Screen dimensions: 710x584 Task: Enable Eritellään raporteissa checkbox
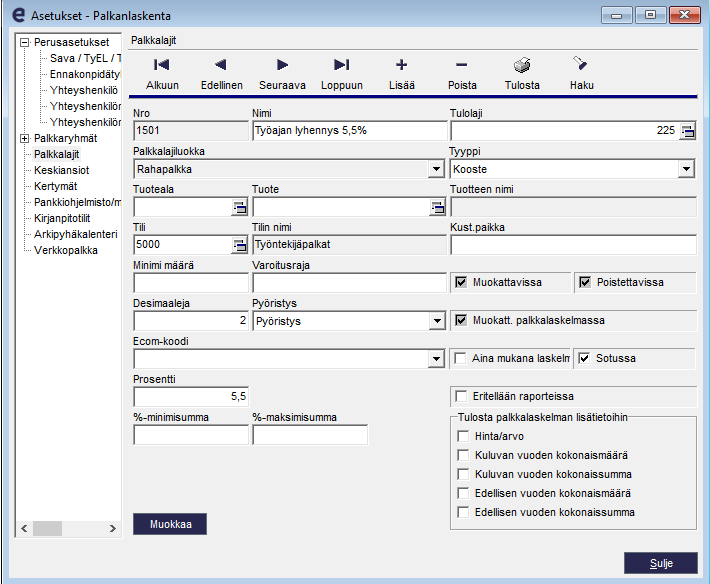[x=461, y=397]
